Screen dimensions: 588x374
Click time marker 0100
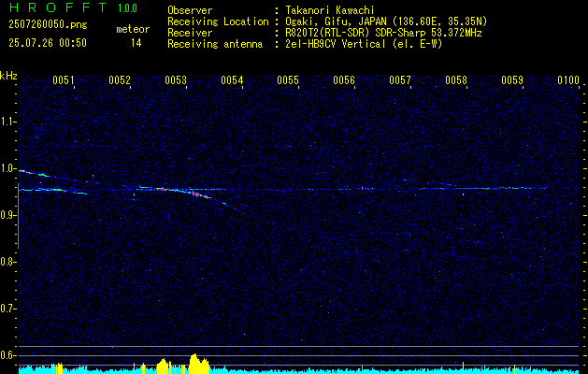coord(568,79)
